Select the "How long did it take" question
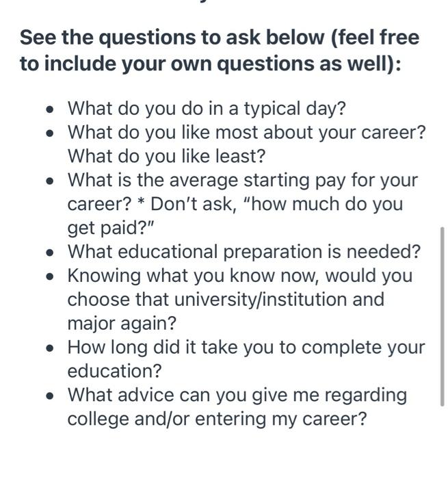 tap(246, 347)
